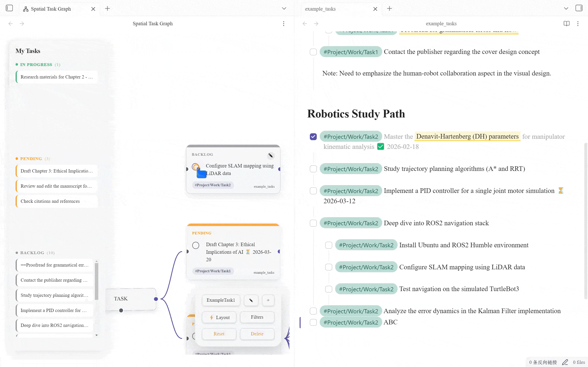Select the example_tasks tab

tap(320, 9)
